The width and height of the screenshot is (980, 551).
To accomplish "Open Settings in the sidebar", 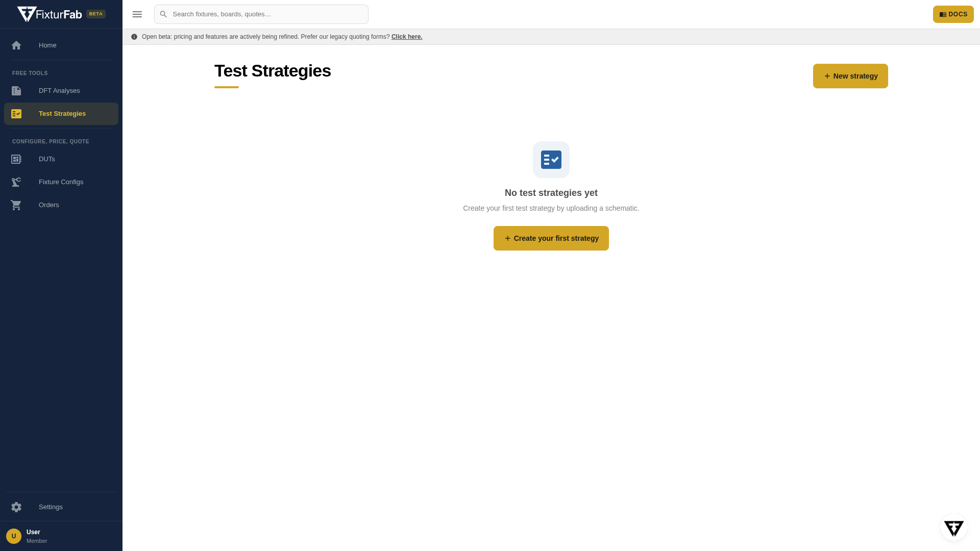I will 61,507.
